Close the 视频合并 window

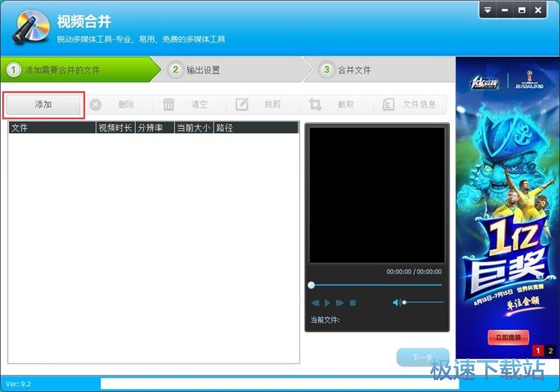pos(538,10)
